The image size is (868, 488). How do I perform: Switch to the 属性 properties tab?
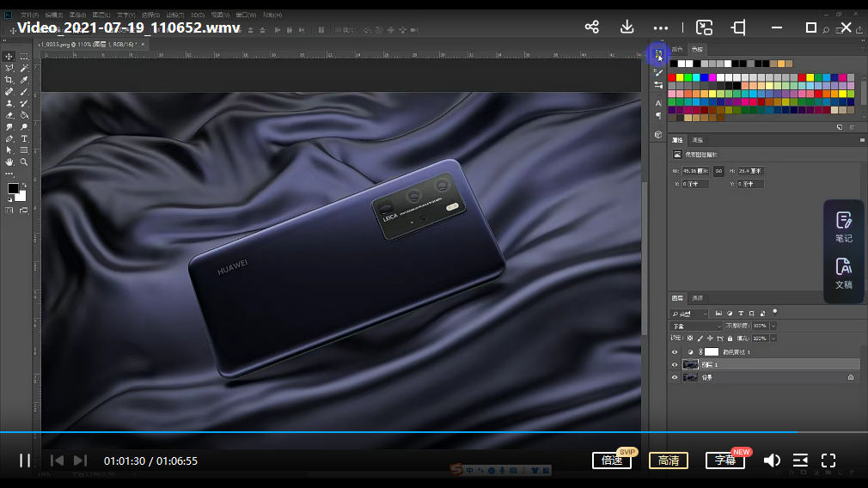pos(677,140)
